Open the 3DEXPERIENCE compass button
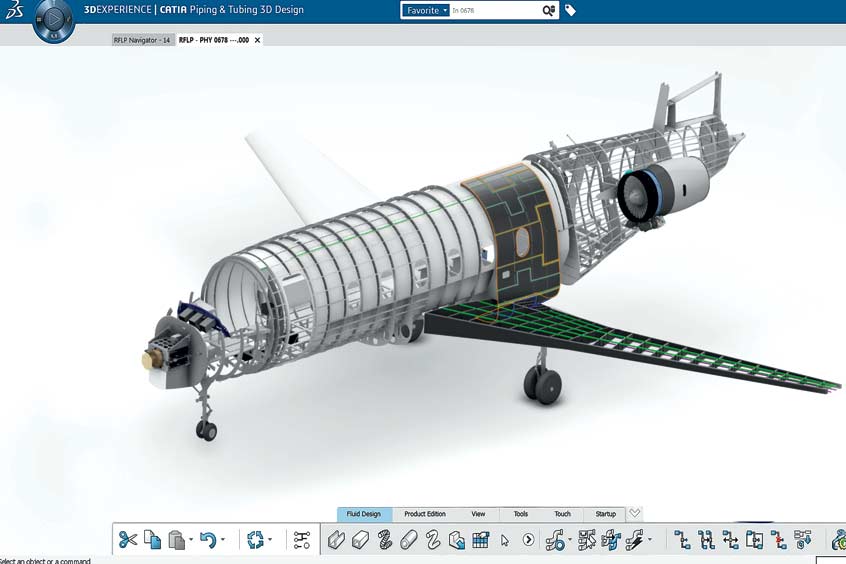This screenshot has width=846, height=564. (x=53, y=20)
